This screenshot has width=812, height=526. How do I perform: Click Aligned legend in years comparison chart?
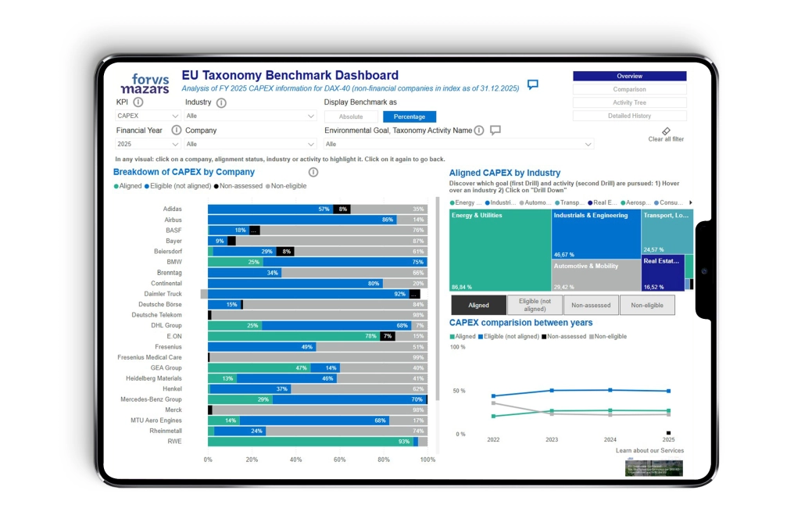pos(463,337)
